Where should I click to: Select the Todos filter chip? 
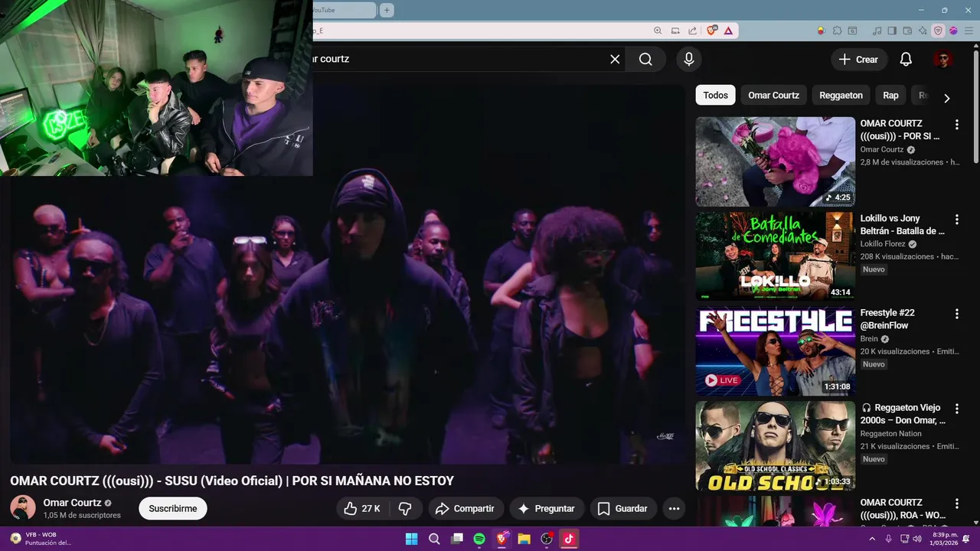click(x=715, y=96)
